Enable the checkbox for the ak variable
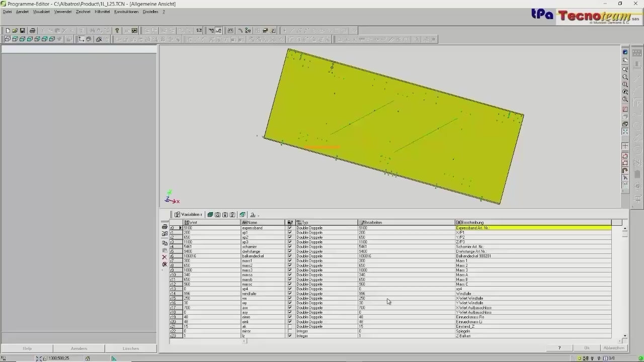Image resolution: width=644 pixels, height=362 pixels. point(290,326)
